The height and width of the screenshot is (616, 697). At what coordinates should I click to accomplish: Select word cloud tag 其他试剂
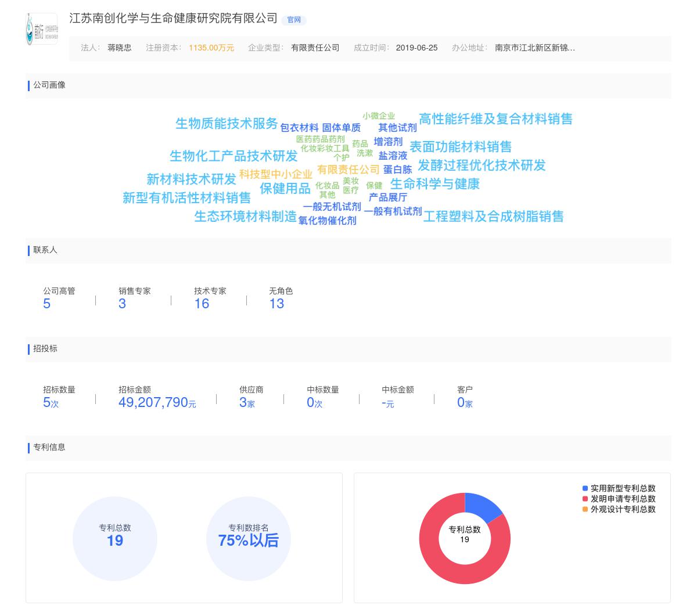[397, 128]
